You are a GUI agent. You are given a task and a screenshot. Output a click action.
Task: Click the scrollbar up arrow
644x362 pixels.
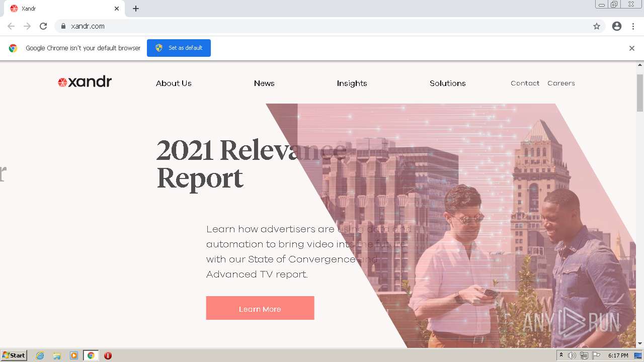[640, 65]
